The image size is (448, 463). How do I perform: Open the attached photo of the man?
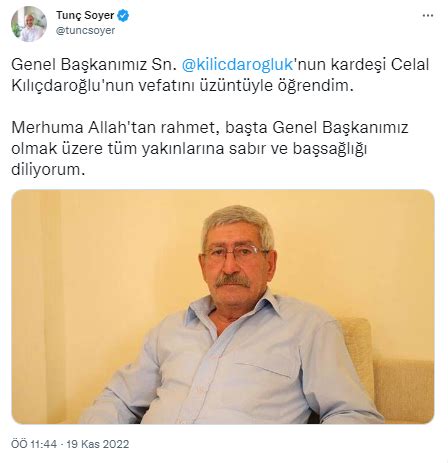[223, 307]
